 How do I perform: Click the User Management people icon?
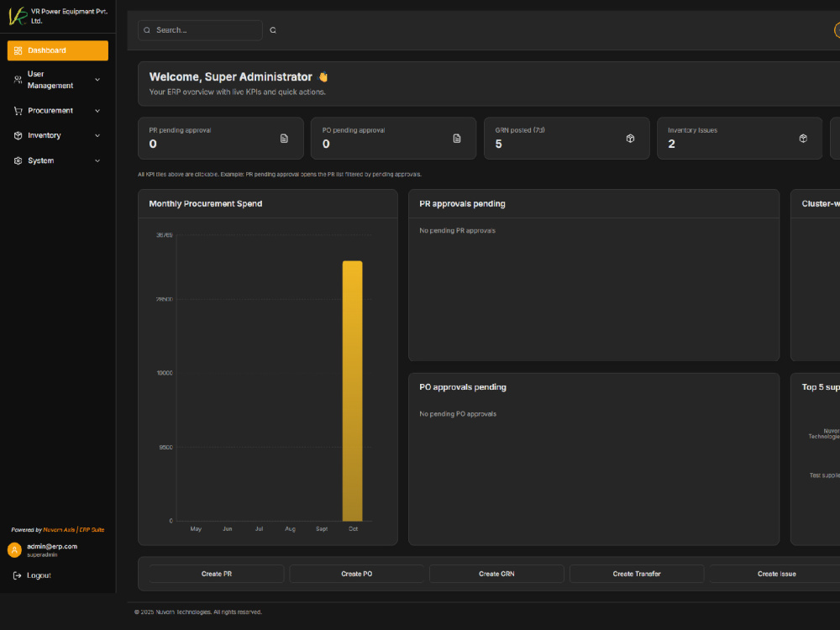[x=18, y=79]
